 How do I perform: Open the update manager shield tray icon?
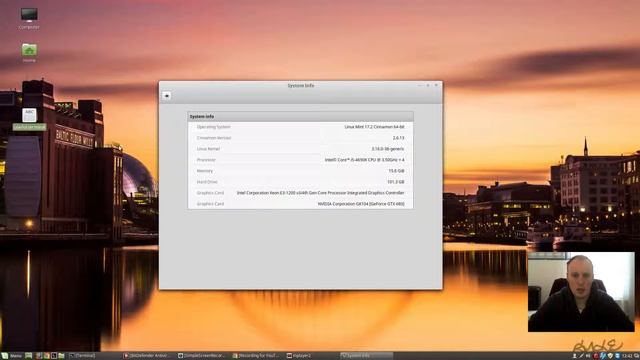(610, 356)
